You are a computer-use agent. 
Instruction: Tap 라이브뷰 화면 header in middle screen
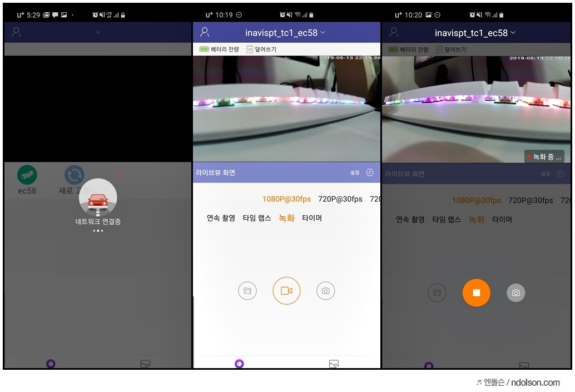pos(216,173)
